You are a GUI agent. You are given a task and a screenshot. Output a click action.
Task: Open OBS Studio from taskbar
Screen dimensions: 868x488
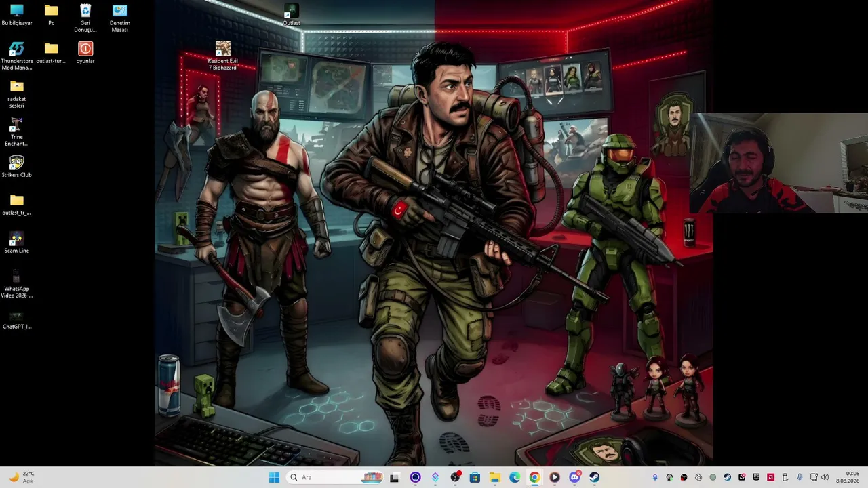coord(455,477)
